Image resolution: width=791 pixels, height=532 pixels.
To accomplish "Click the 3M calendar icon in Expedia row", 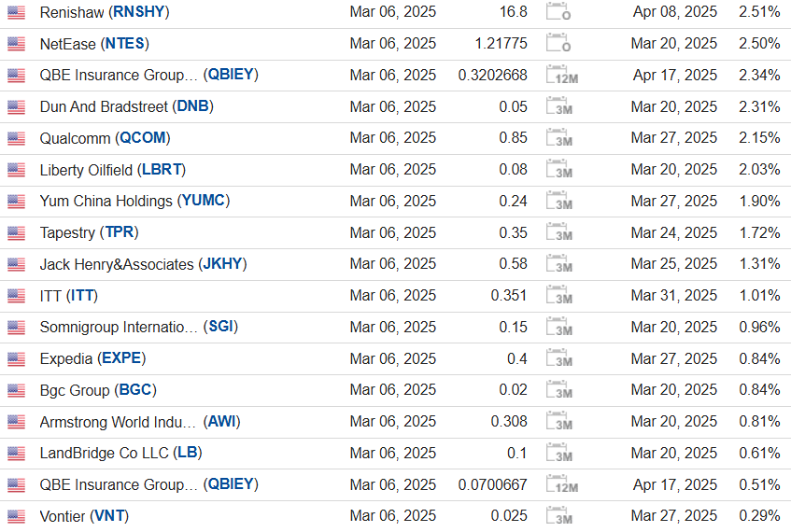I will point(559,359).
